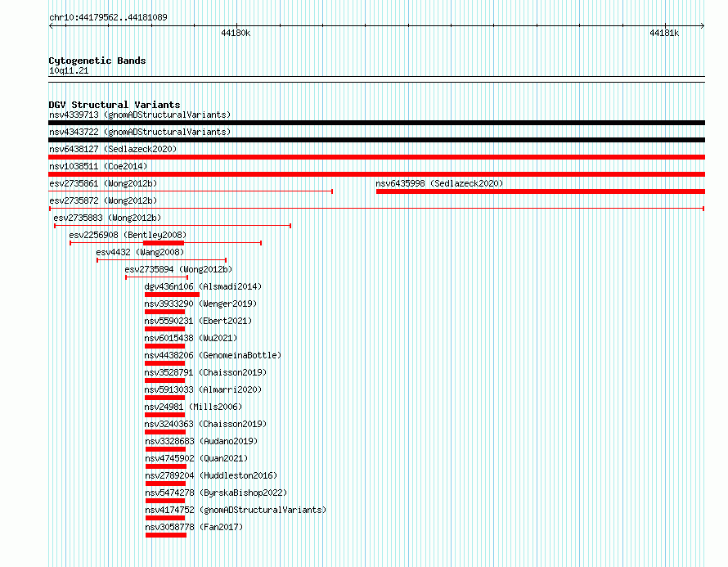Select the red bar under nsv2789204
Viewport: 728px width, 567px height.
[x=166, y=484]
